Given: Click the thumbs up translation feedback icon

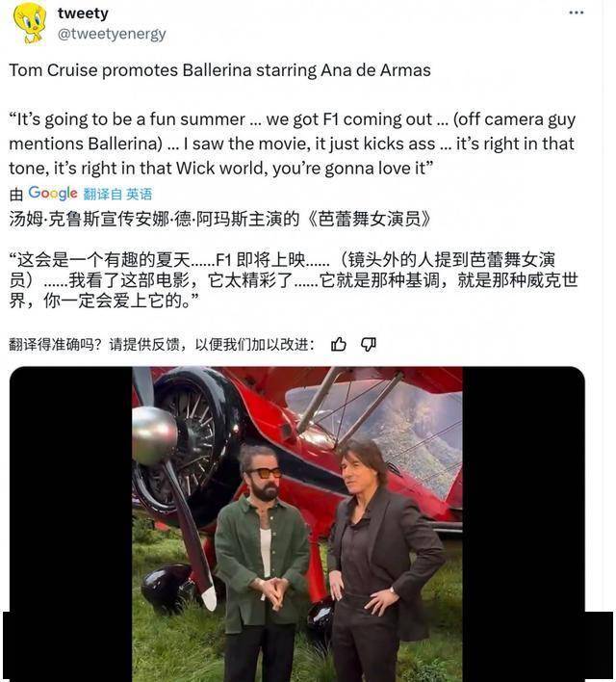Looking at the screenshot, I should coord(339,344).
